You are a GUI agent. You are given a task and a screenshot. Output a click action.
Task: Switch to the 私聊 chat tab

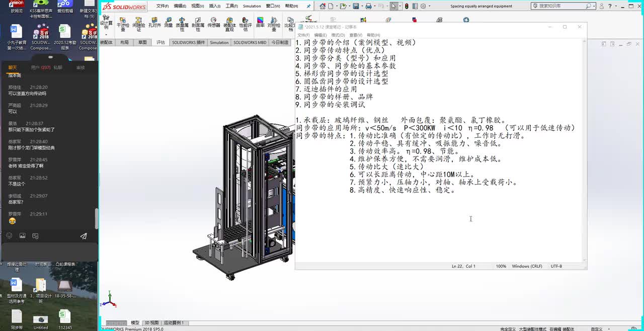(58, 67)
